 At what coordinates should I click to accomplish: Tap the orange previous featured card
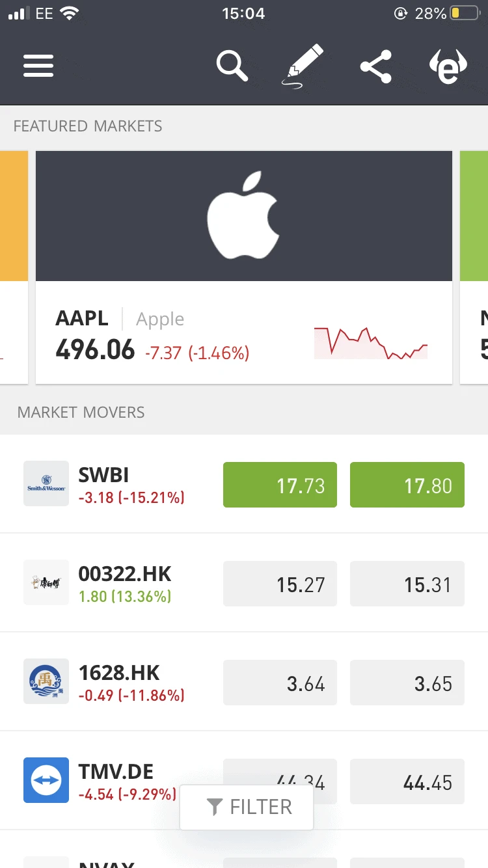(14, 267)
